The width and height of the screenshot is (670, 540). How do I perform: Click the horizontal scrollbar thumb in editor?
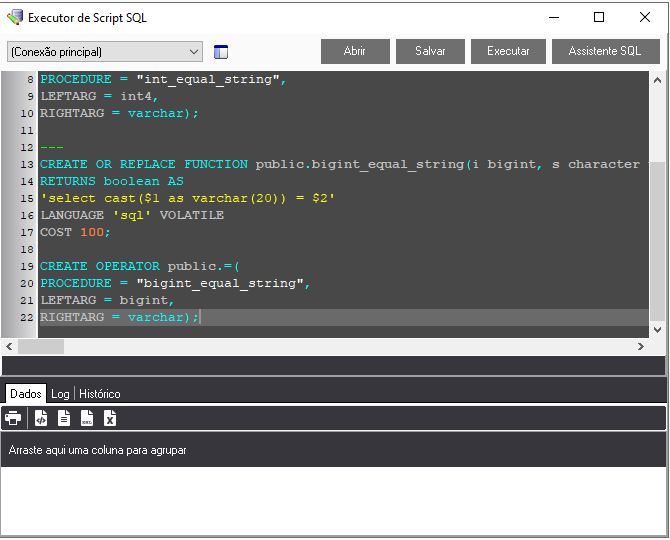pos(41,346)
